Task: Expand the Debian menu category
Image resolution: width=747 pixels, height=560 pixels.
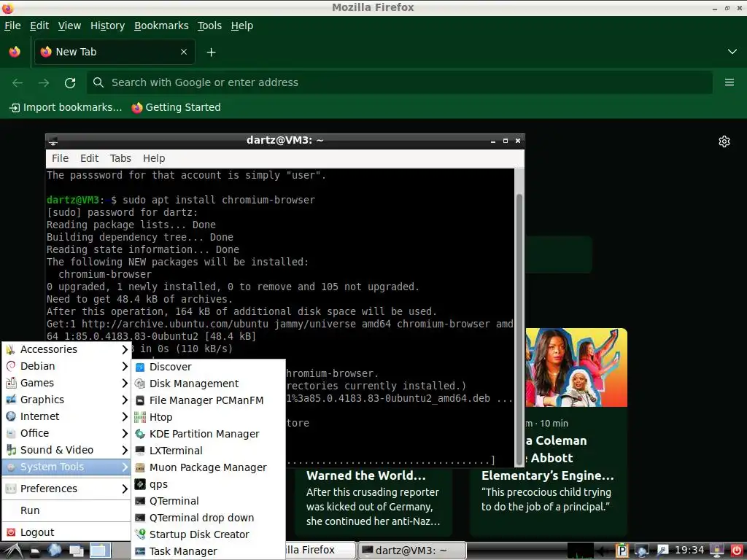Action: (66, 366)
